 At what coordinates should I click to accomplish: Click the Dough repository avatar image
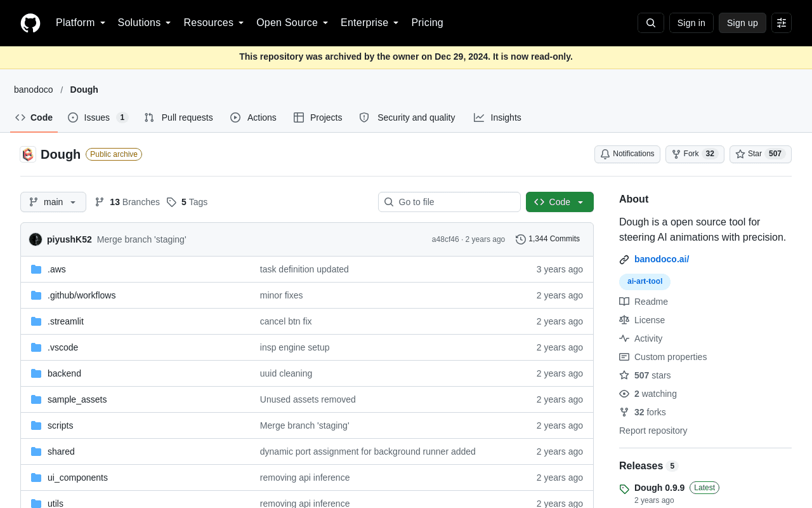(x=28, y=154)
